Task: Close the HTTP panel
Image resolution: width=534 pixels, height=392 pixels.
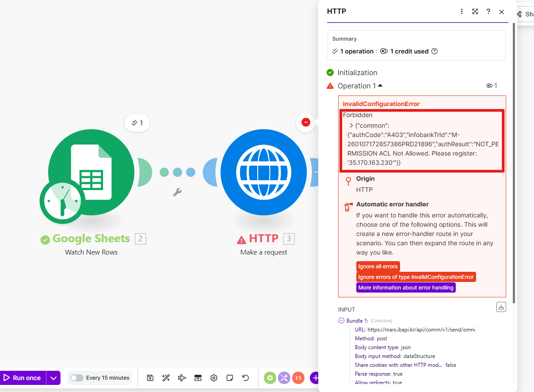Action: coord(502,12)
